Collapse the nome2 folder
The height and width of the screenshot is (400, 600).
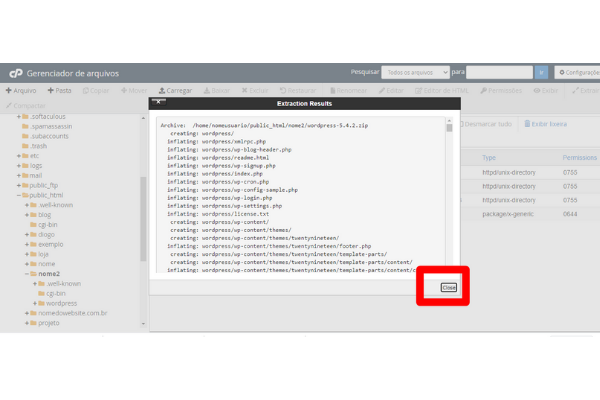(27, 274)
